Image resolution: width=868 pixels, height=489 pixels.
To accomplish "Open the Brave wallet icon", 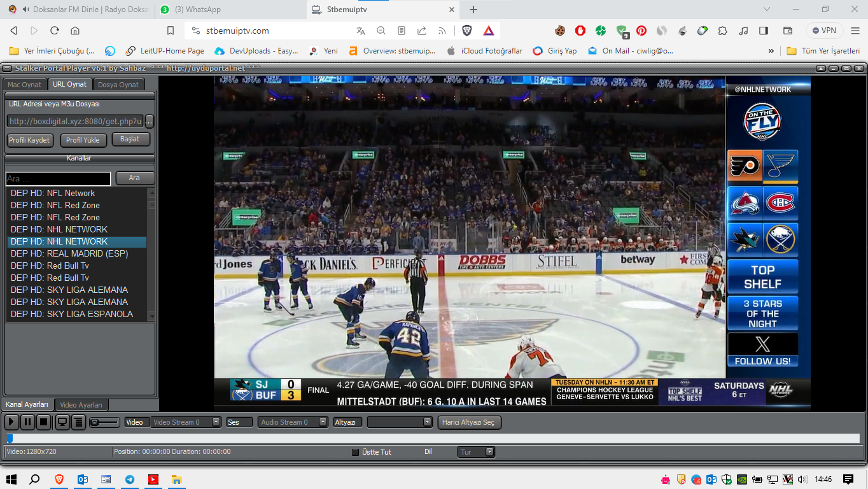I will click(787, 31).
